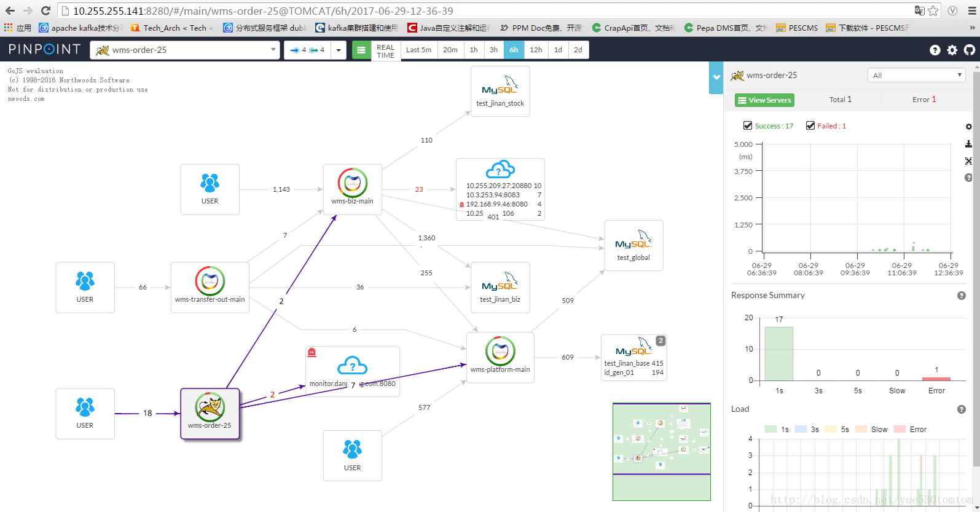Screen dimensions: 980x512
Task: Open the inbound/outbound depth dropdown arrow
Action: click(339, 50)
